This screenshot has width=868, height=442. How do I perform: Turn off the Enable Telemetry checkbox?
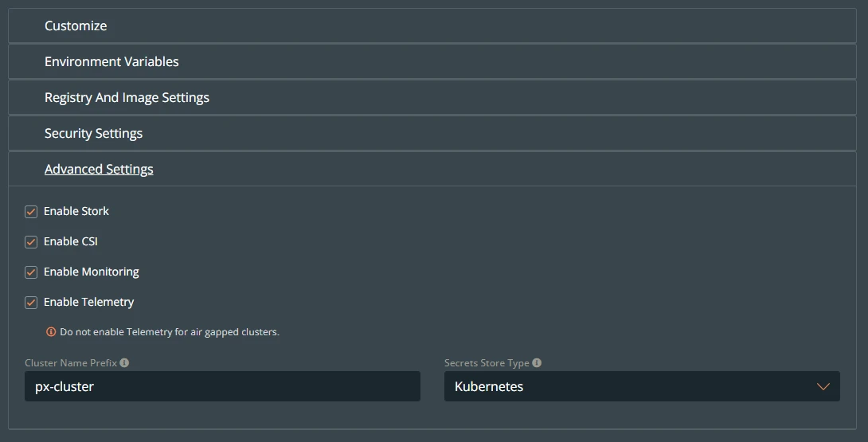point(31,303)
